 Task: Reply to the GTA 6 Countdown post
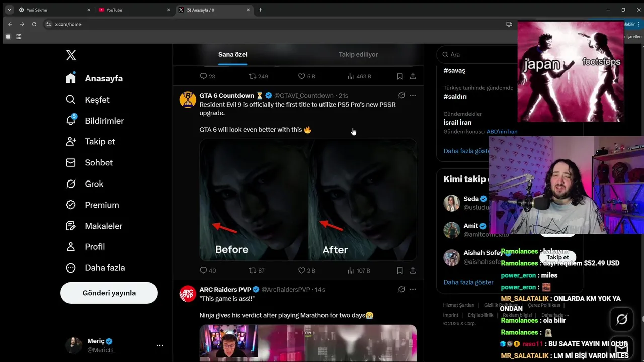(208, 270)
